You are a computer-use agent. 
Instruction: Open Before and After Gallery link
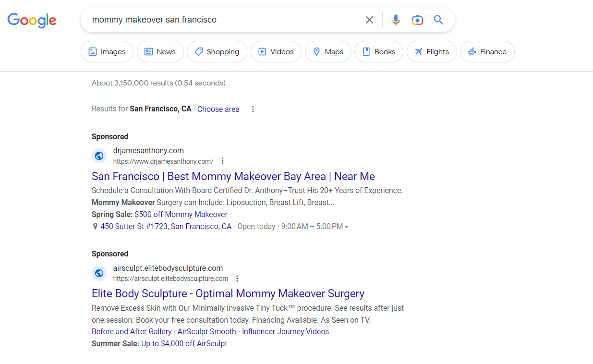pyautogui.click(x=132, y=332)
